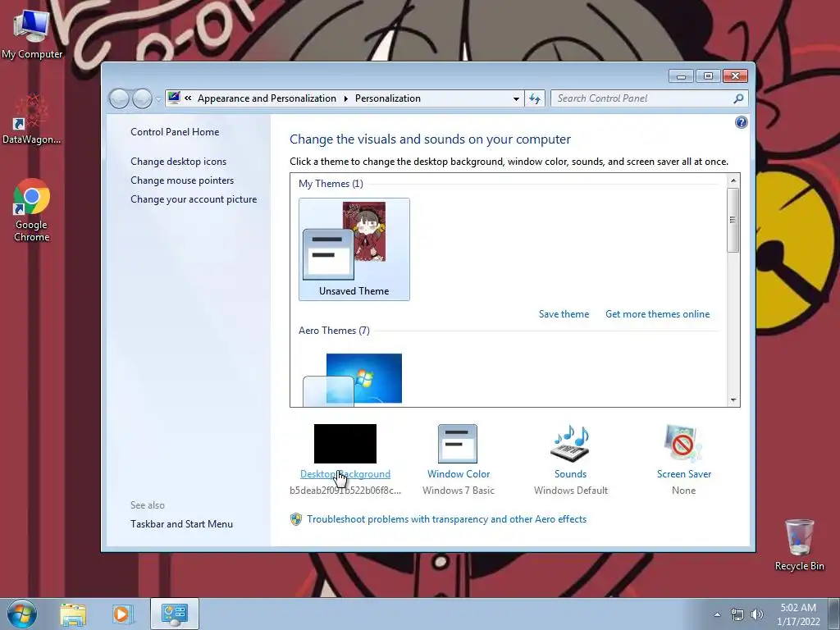Click the Screen Saver icon
840x630 pixels.
point(683,444)
